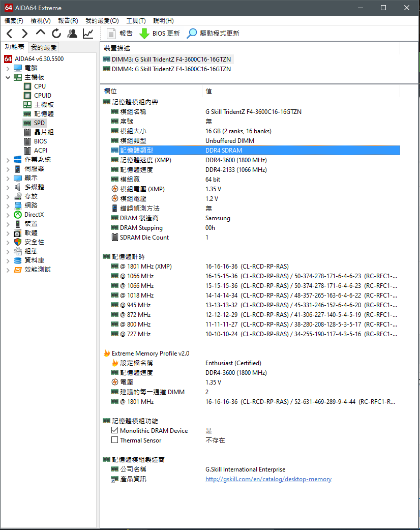
Task: Select the 晶片組 chipset tree item
Action: [44, 132]
